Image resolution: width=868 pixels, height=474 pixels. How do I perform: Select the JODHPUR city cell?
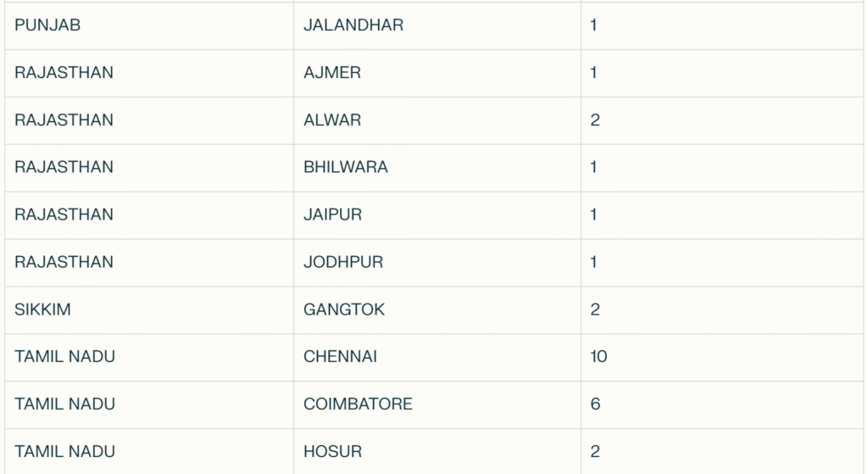point(437,263)
